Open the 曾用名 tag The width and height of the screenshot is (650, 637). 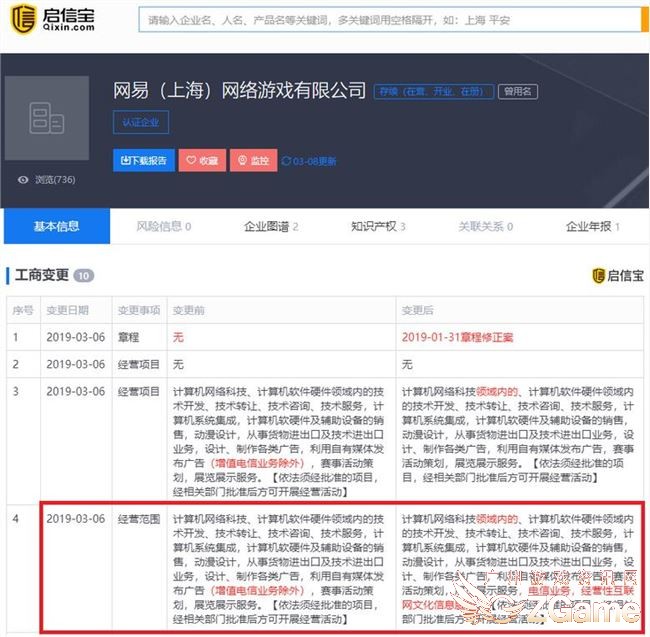pos(518,91)
